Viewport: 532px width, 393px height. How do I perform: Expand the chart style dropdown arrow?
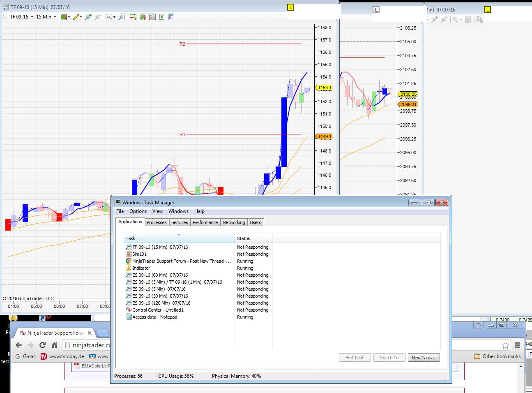pos(69,17)
